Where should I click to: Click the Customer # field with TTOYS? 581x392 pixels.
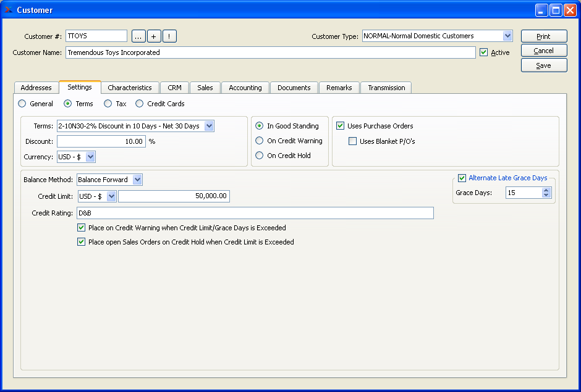pyautogui.click(x=96, y=36)
